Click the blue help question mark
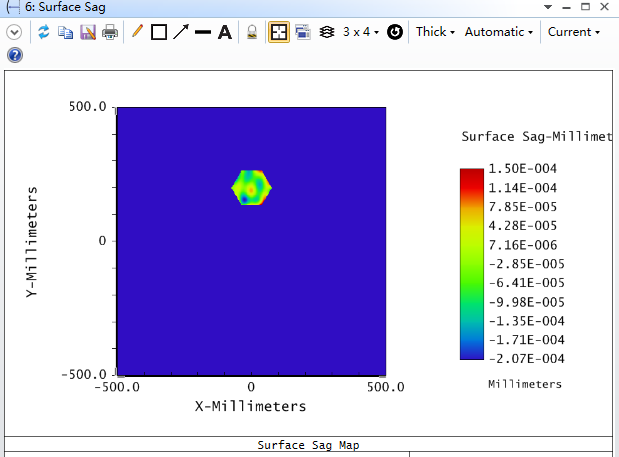 pos(14,55)
